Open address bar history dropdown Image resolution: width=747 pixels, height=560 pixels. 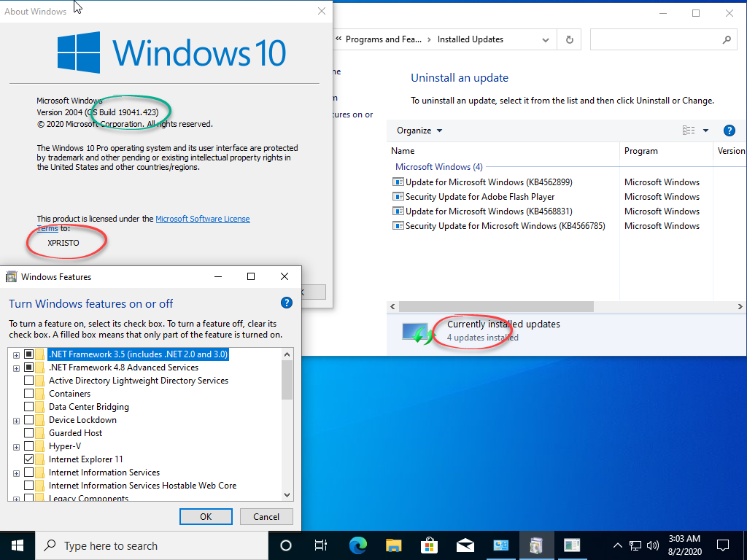coord(546,40)
